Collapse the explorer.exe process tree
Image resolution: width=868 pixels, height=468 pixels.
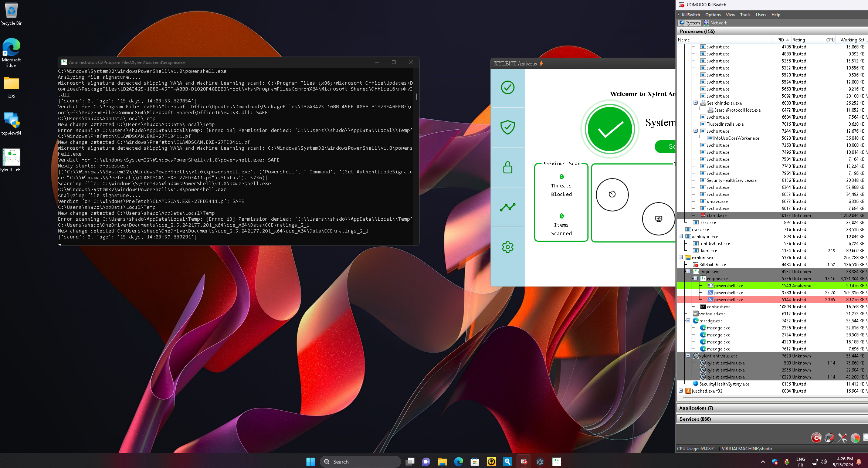click(x=681, y=257)
